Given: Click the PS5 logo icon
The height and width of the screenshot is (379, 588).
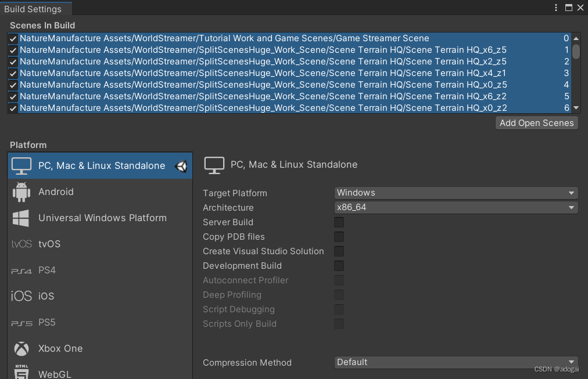Looking at the screenshot, I should coord(21,323).
